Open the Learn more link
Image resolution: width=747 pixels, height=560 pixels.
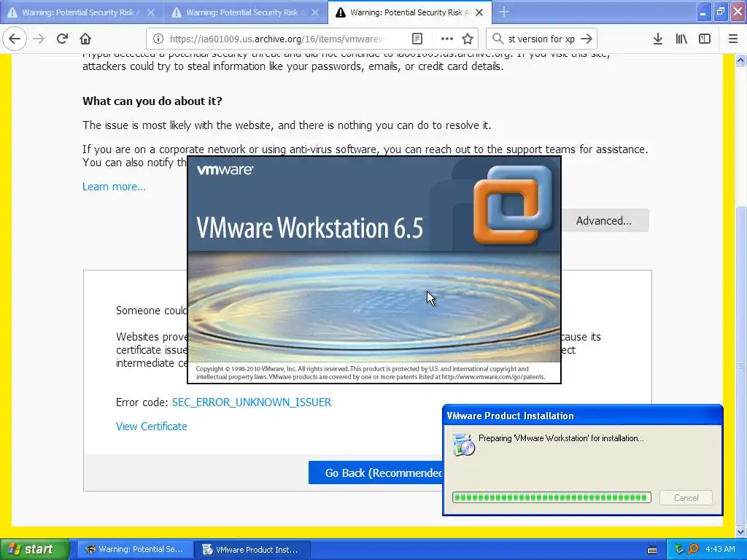(x=114, y=187)
